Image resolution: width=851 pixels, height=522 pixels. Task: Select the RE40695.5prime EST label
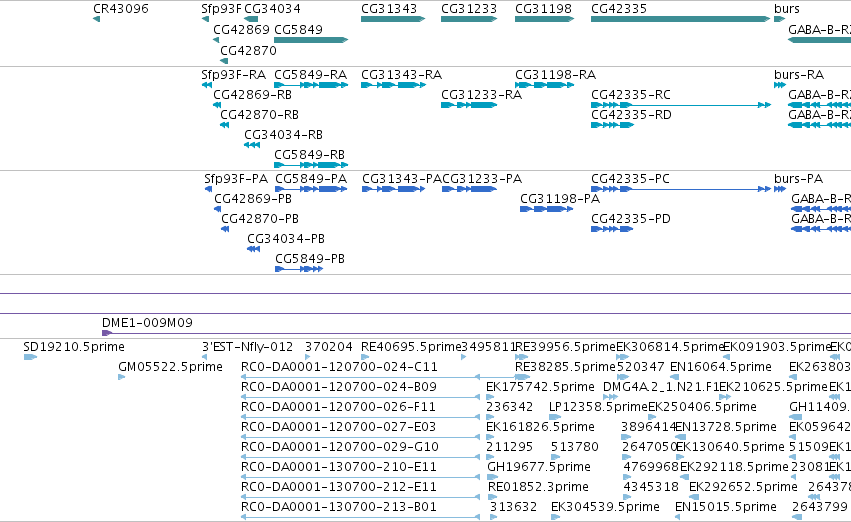coord(410,347)
